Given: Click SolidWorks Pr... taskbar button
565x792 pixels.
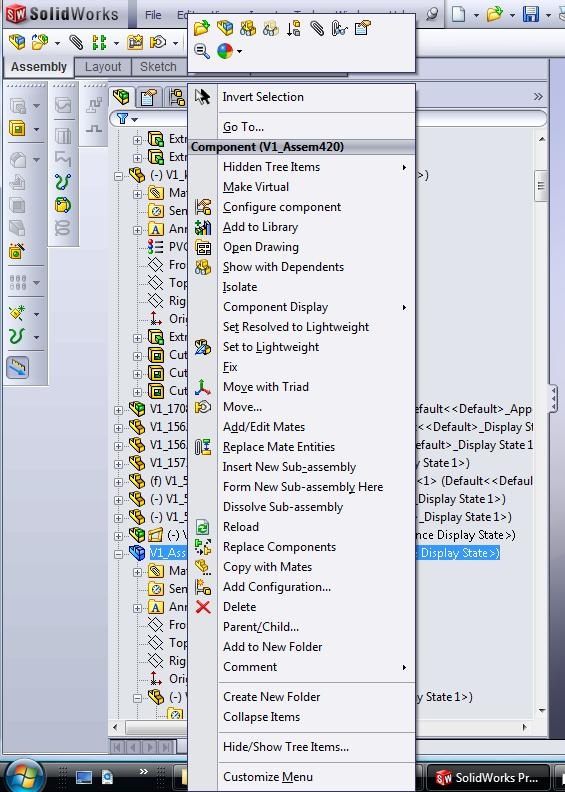Looking at the screenshot, I should pos(489,778).
